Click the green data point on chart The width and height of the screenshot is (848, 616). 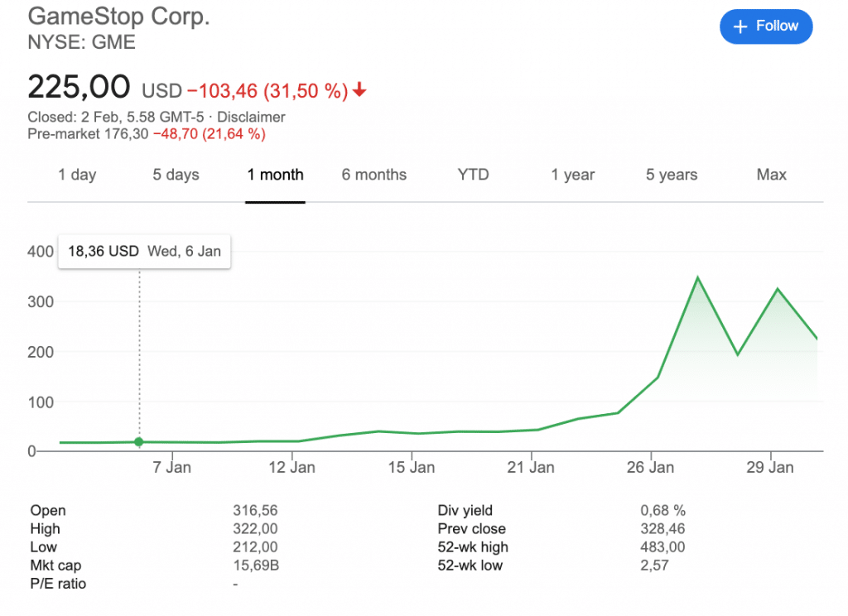(x=138, y=442)
